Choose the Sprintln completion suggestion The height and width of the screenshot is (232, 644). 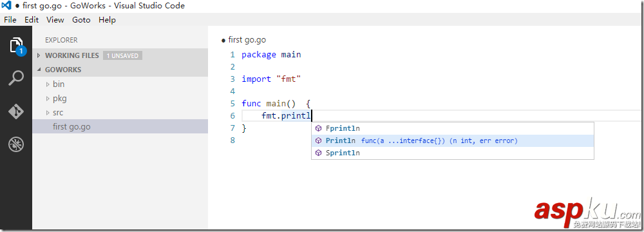pyautogui.click(x=452, y=153)
